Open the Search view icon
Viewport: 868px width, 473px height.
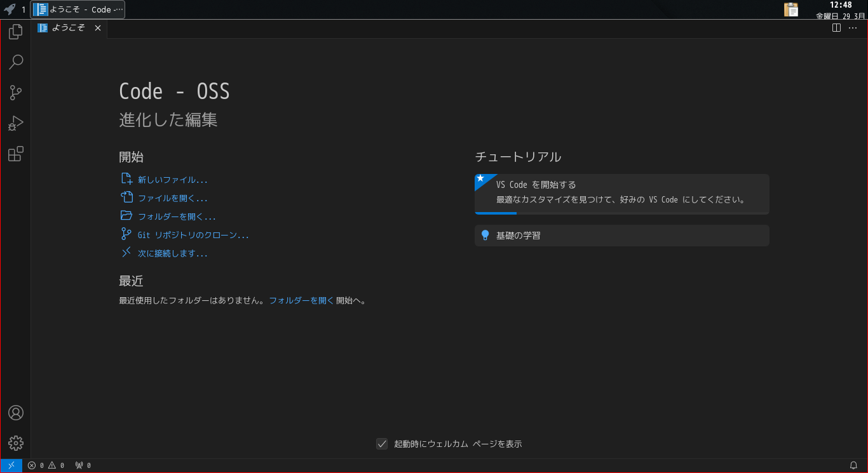(x=16, y=62)
